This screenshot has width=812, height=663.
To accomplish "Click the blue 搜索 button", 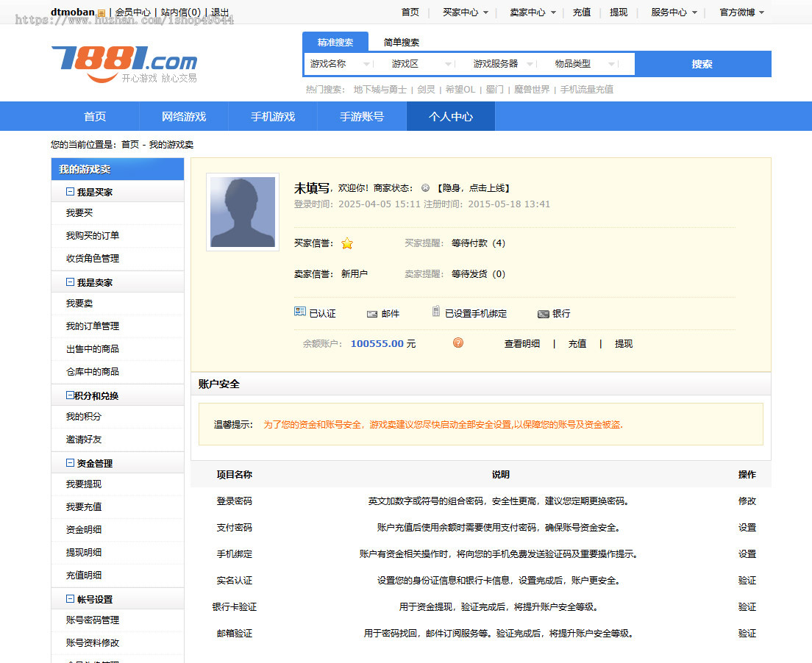I will 702,64.
